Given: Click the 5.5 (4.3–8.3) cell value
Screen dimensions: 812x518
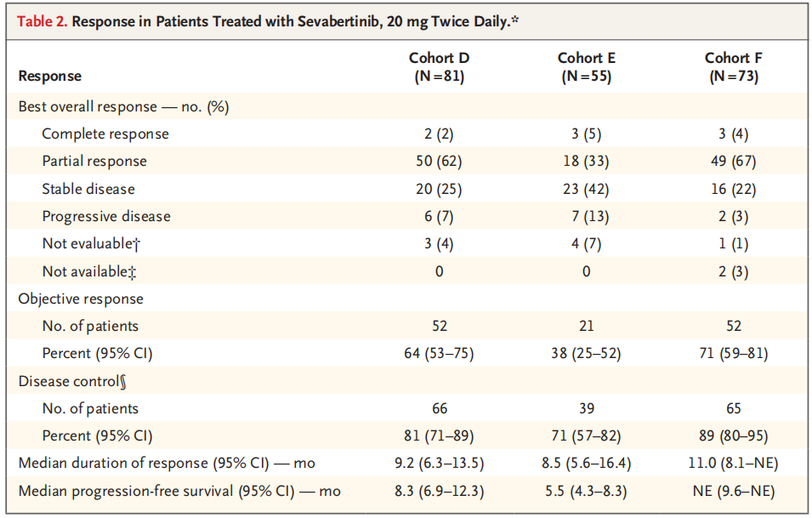Looking at the screenshot, I should (586, 492).
